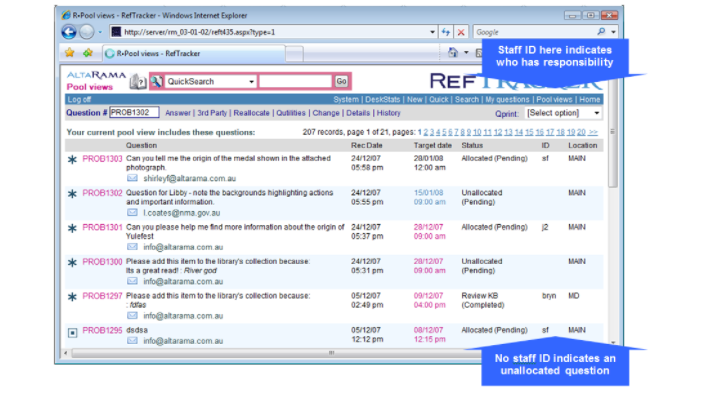Open the System menu
The image size is (709, 395).
(346, 99)
